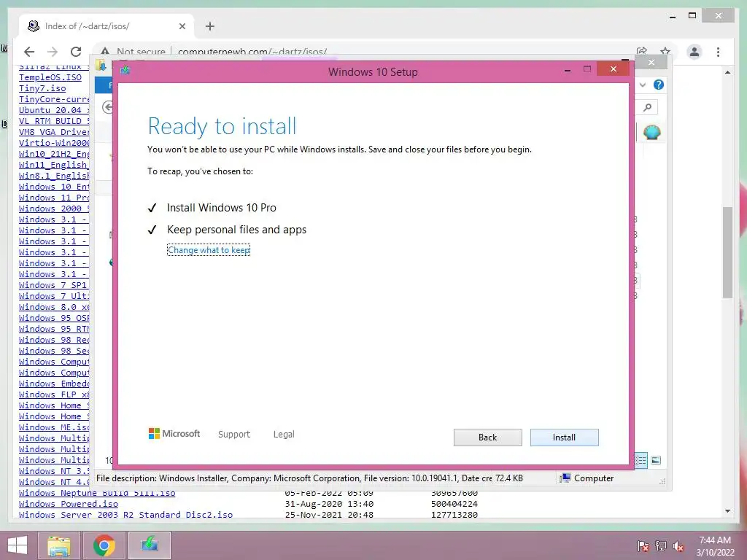Click the date 31-Aug-2020 13:40

(329, 504)
